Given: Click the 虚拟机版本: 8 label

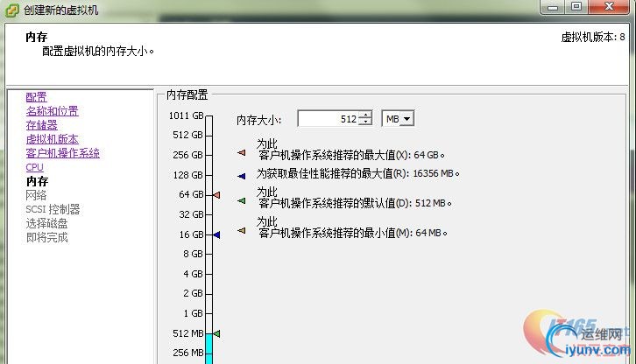Looking at the screenshot, I should coord(593,38).
